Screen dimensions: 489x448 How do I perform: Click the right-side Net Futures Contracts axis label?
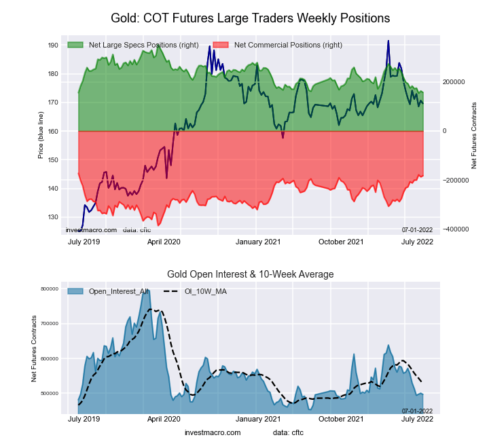[474, 136]
